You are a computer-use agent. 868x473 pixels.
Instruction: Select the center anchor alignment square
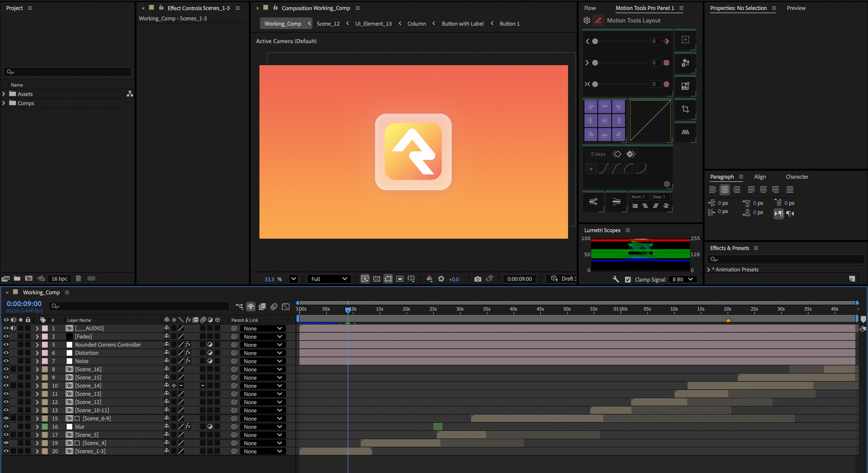coord(604,121)
